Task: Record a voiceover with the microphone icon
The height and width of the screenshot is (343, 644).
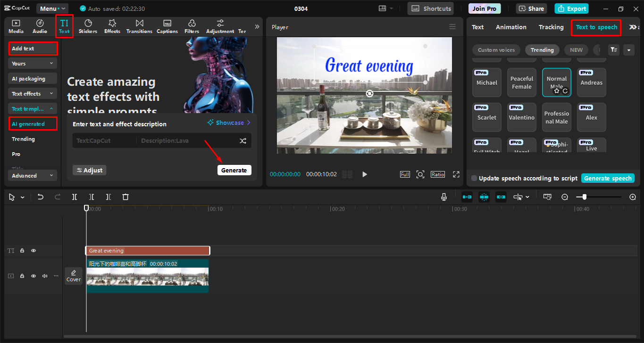Action: pos(443,196)
